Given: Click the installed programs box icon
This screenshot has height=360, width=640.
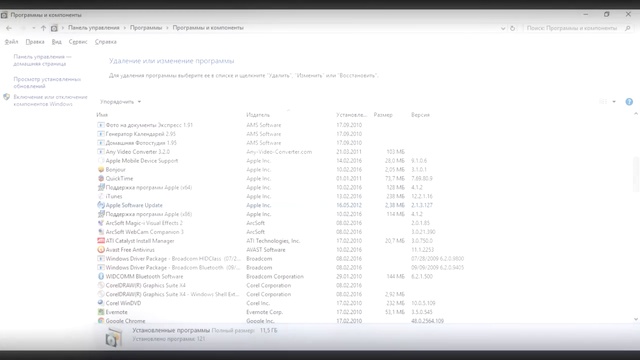Looking at the screenshot, I should 113,337.
